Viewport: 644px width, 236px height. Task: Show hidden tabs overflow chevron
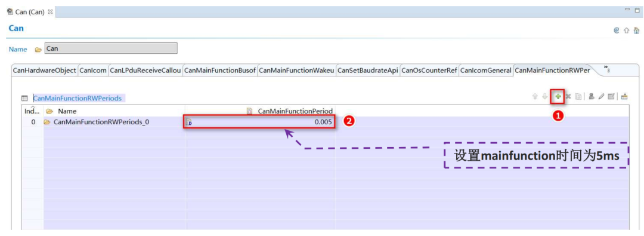606,69
